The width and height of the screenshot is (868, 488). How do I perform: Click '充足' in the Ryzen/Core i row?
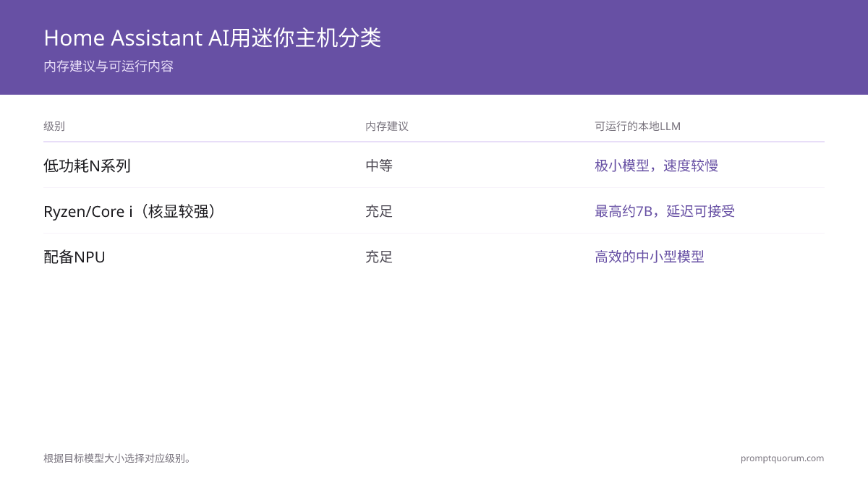tap(379, 211)
